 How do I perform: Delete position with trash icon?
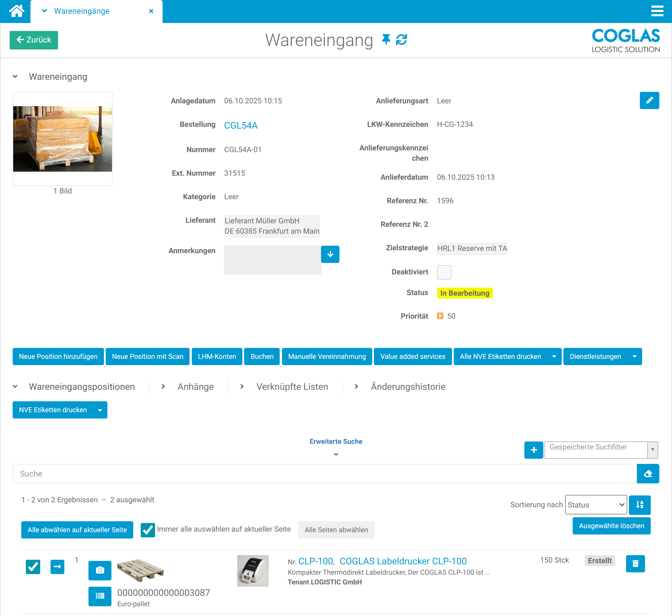[x=635, y=563]
